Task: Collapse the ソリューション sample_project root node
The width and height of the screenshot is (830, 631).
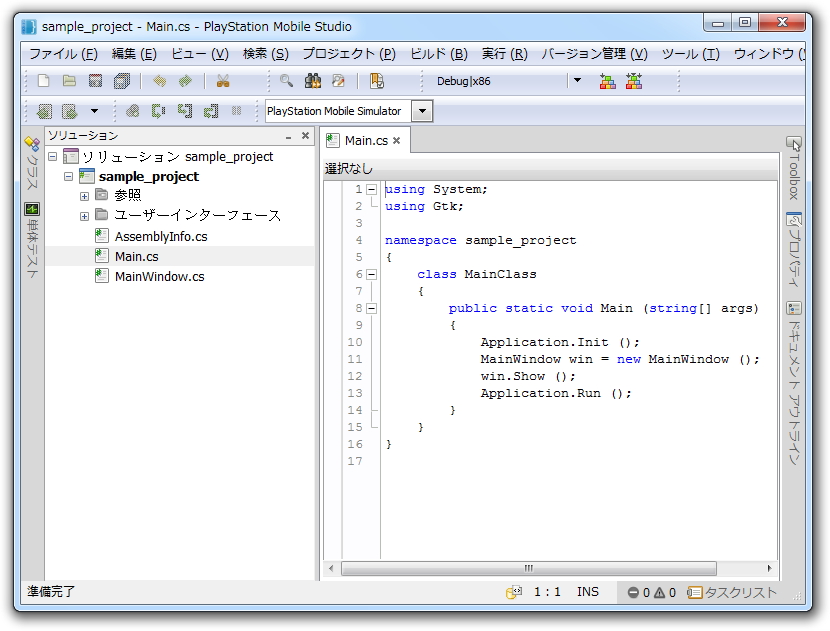Action: (52, 157)
